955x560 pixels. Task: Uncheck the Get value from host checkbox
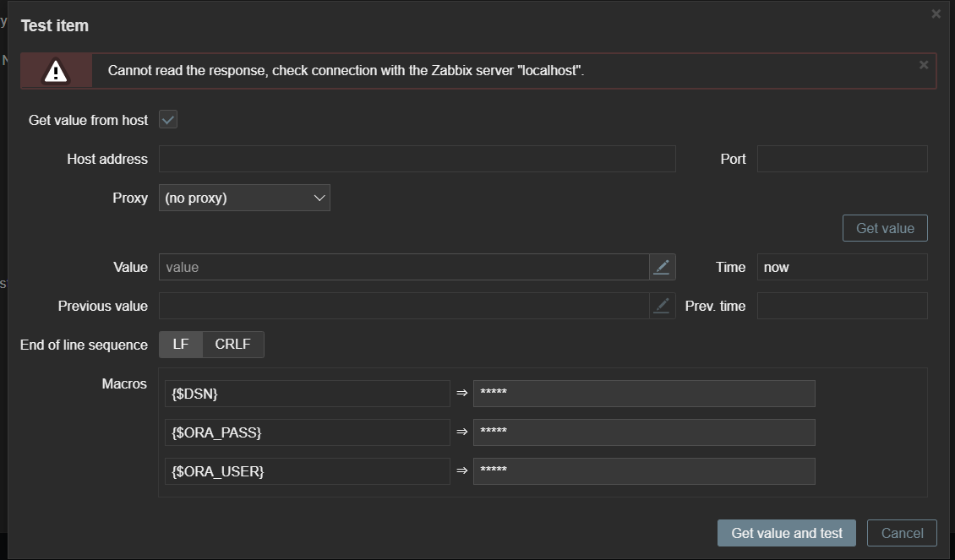(x=168, y=120)
